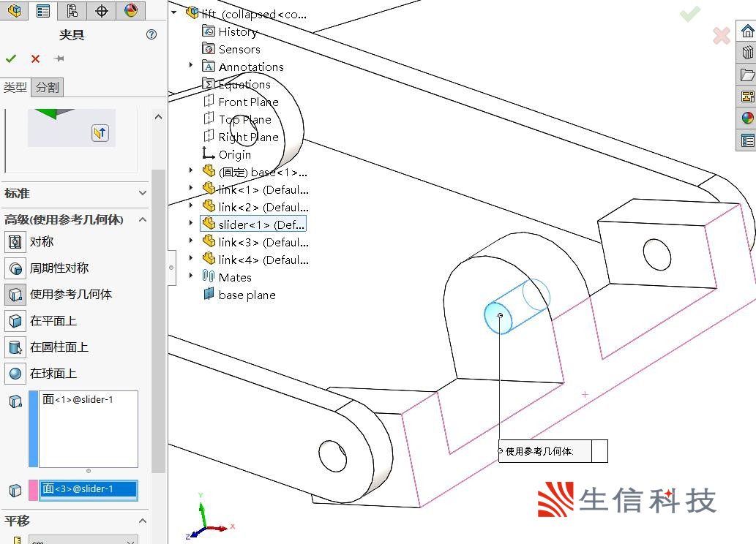Expand the Mates tree node
Viewport: 756px width, 544px height.
click(191, 276)
